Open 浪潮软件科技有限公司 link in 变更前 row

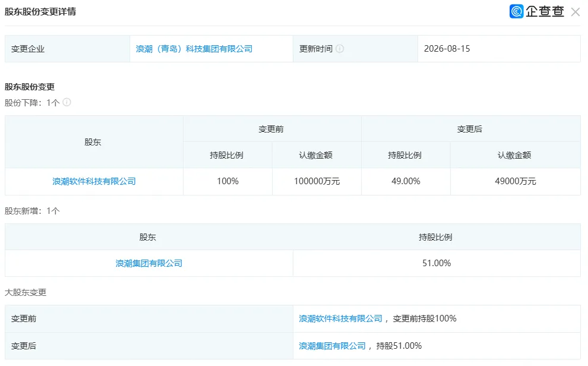(x=340, y=318)
